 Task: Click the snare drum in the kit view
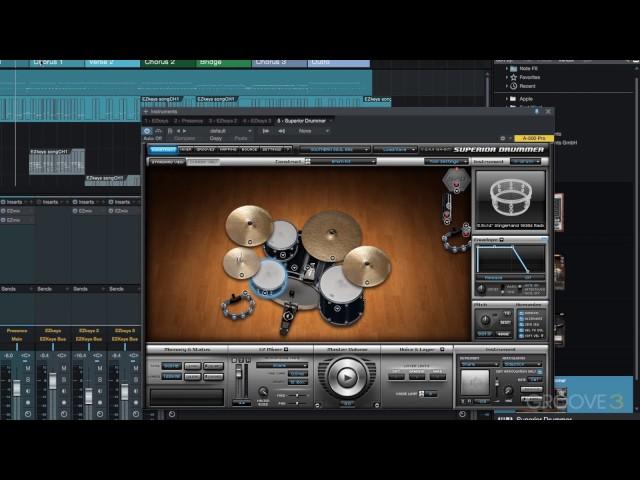click(x=269, y=278)
